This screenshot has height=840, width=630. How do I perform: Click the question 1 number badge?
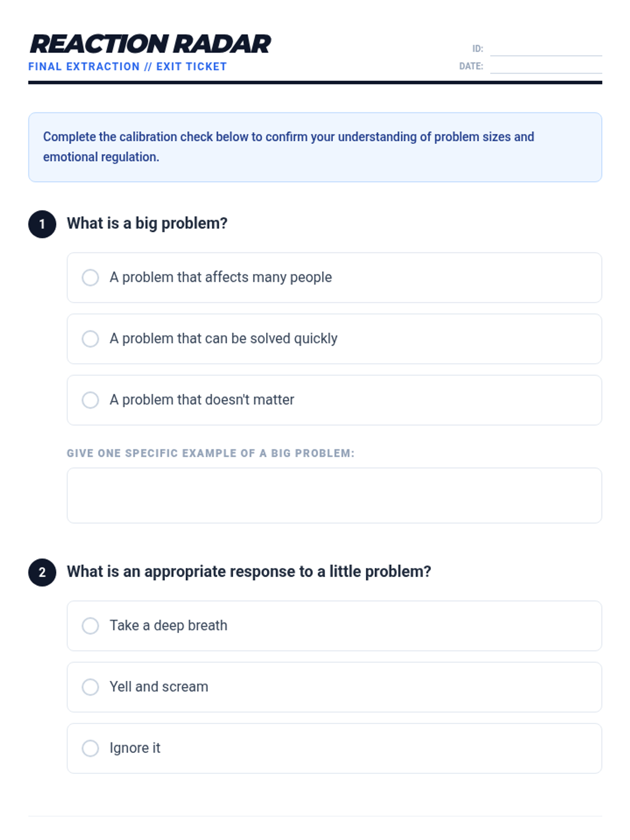point(42,224)
